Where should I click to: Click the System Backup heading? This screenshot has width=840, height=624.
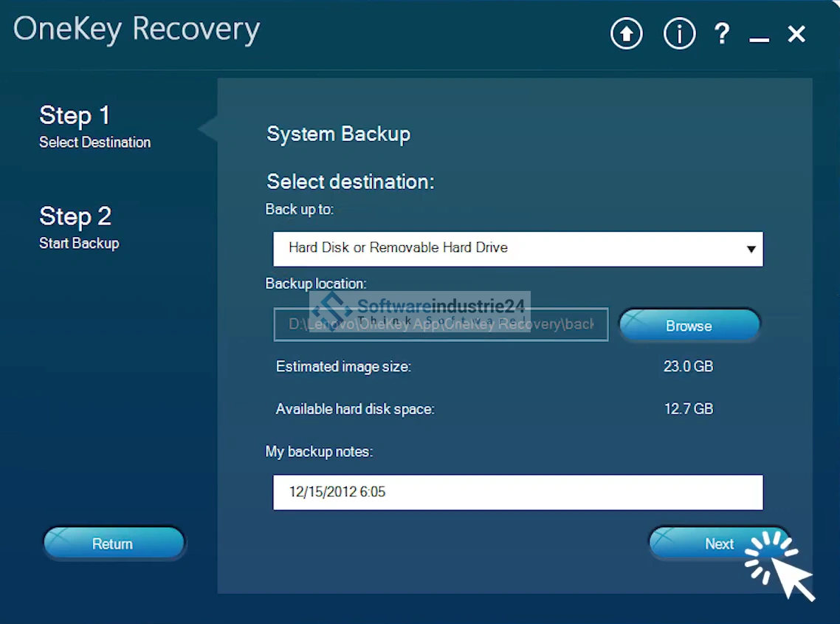pyautogui.click(x=338, y=134)
